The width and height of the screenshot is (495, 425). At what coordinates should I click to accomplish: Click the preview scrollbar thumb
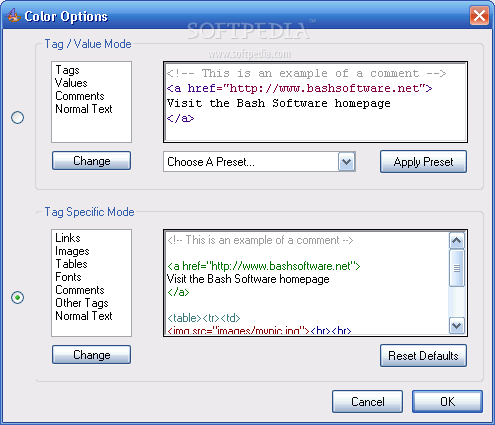[457, 268]
